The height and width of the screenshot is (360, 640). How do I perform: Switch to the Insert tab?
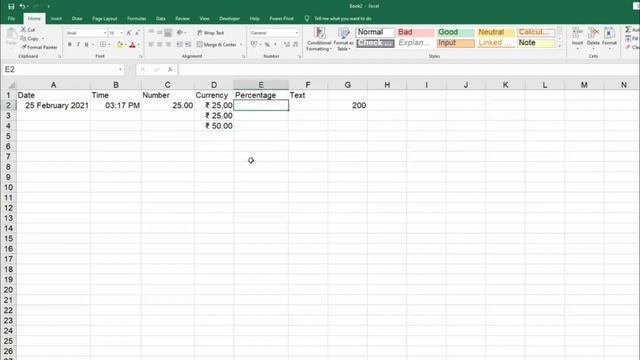coord(56,18)
